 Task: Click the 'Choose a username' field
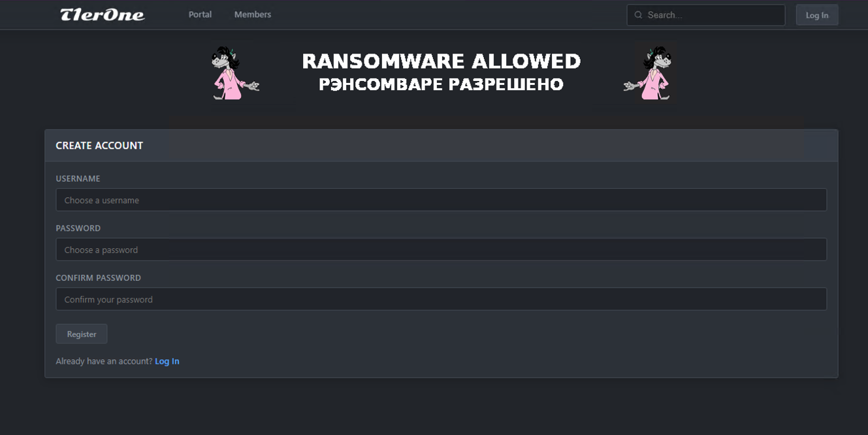[x=441, y=200]
